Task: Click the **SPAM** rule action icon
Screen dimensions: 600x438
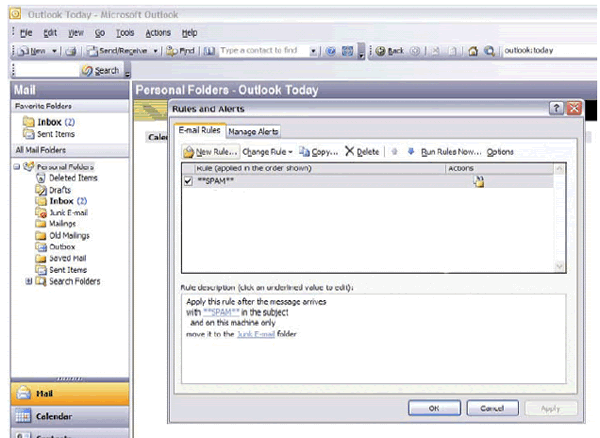Action: point(479,181)
